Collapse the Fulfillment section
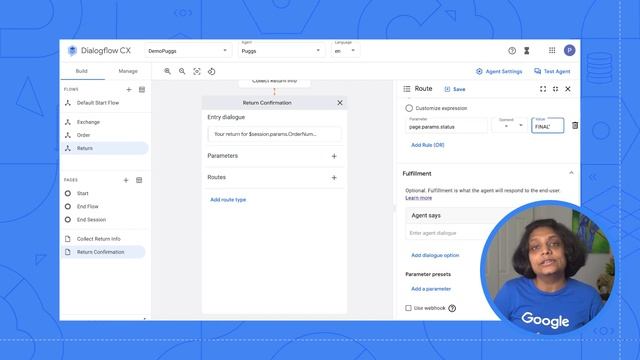The width and height of the screenshot is (640, 360). (x=571, y=173)
